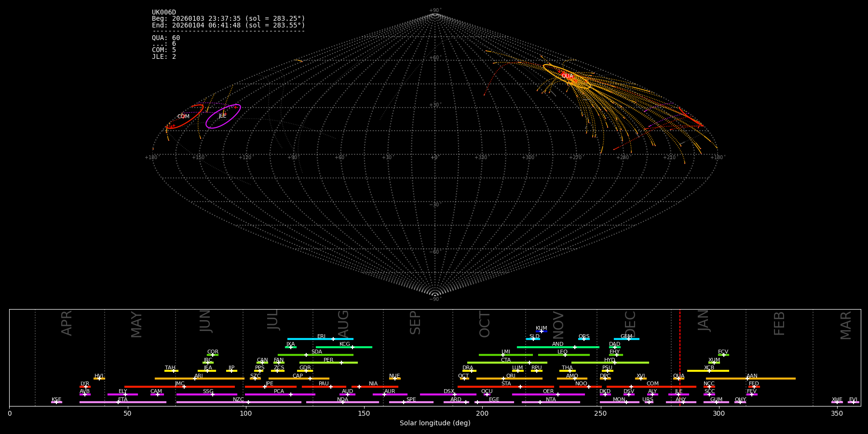Click the ORI shower label in the timeline

[x=511, y=376]
